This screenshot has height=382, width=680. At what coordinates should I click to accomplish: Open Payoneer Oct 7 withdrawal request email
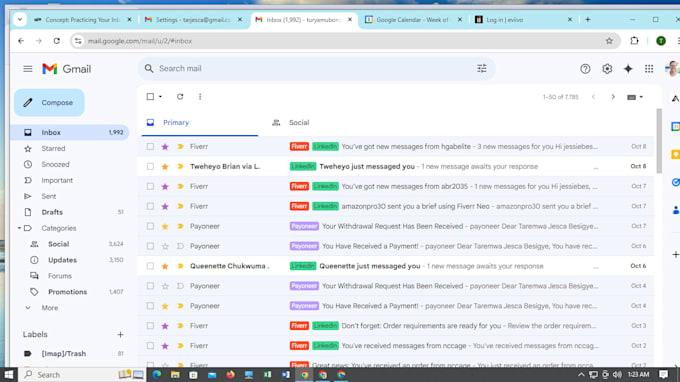pos(396,226)
